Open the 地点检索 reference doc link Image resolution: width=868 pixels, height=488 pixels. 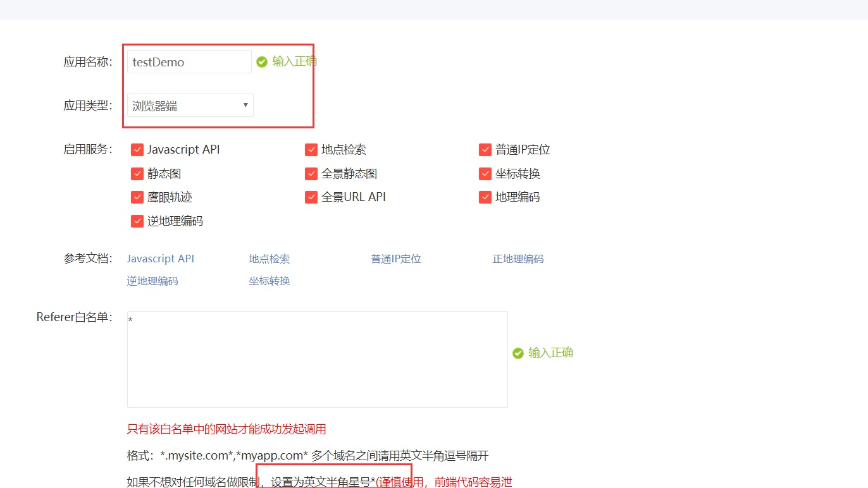pyautogui.click(x=270, y=259)
